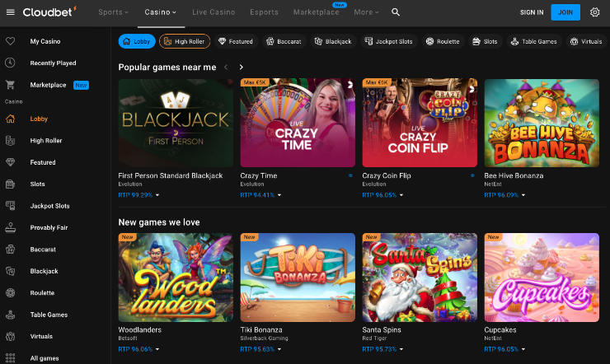Open the search magnifier icon
Image resolution: width=610 pixels, height=364 pixels.
coord(396,12)
